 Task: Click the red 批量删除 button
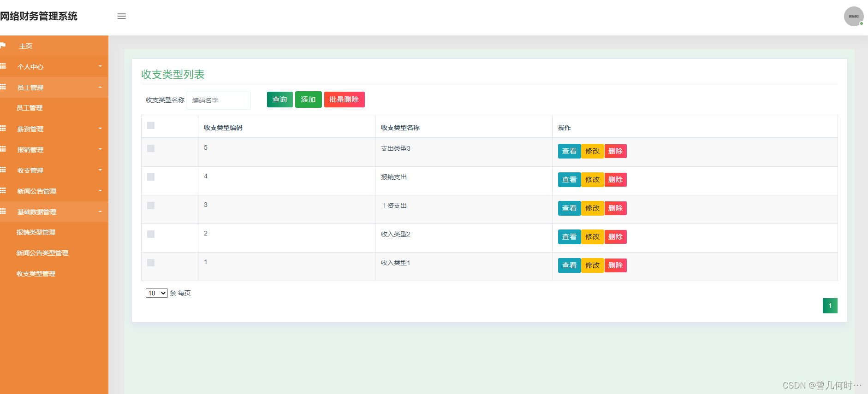(x=344, y=100)
